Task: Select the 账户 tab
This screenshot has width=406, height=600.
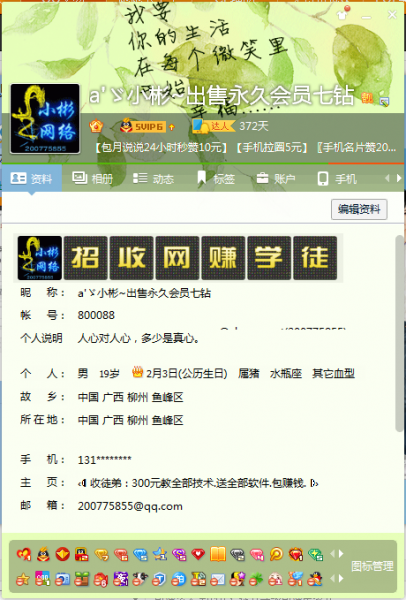Action: pyautogui.click(x=276, y=178)
